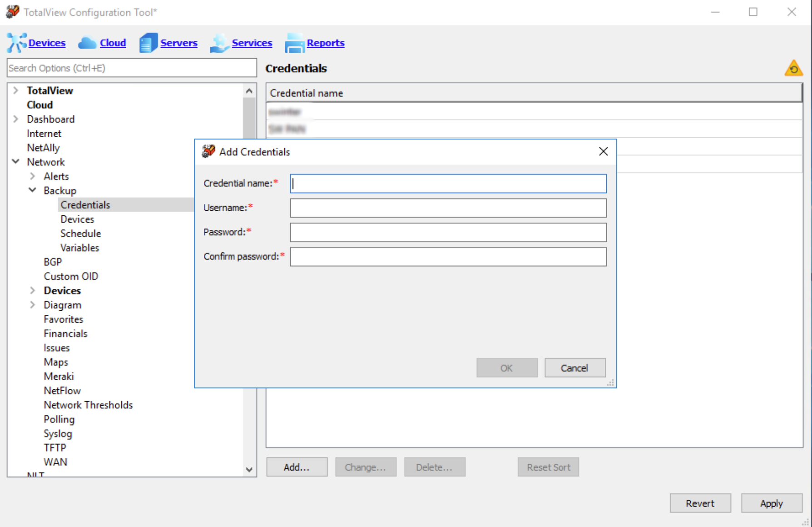Select TFTP in the tree
This screenshot has height=527, width=812.
(55, 448)
